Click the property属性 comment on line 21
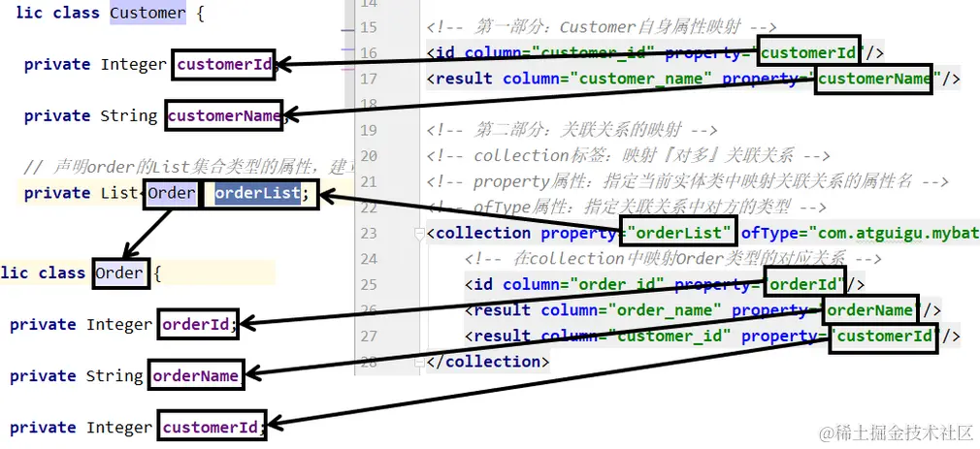This screenshot has height=449, width=980. [688, 181]
